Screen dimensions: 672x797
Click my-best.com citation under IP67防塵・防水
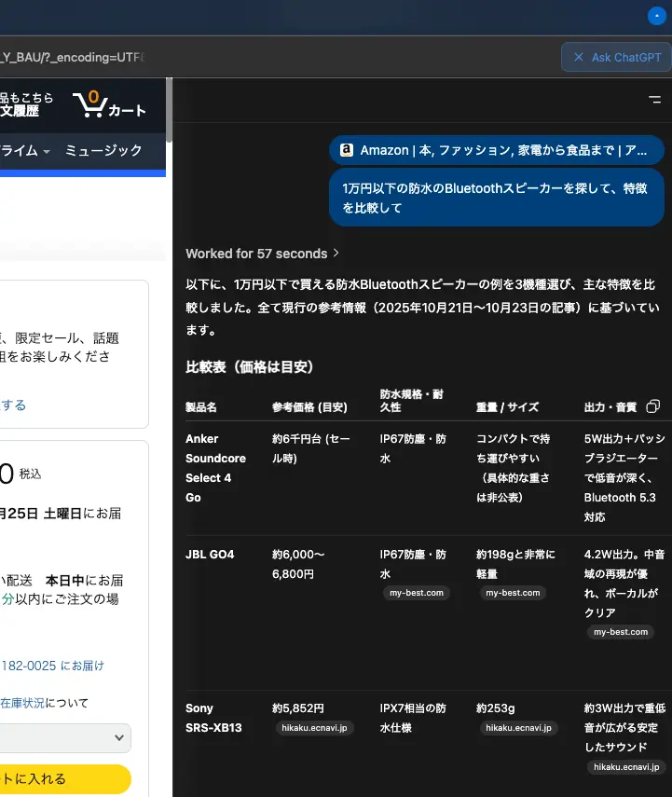(416, 593)
